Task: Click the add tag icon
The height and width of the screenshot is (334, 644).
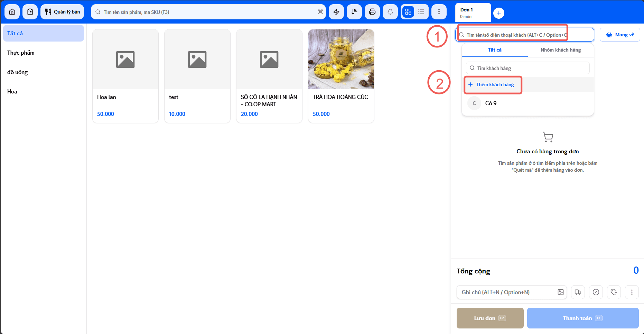Action: click(x=614, y=292)
